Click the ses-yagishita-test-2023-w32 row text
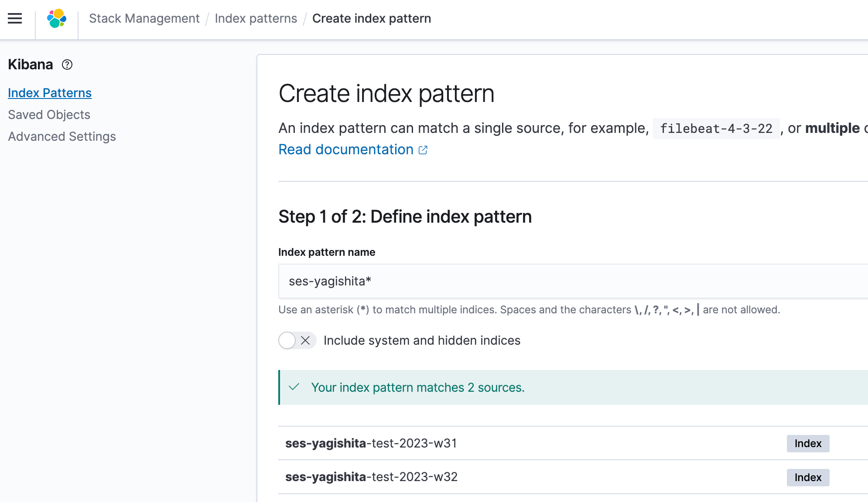The width and height of the screenshot is (868, 502). click(x=371, y=477)
